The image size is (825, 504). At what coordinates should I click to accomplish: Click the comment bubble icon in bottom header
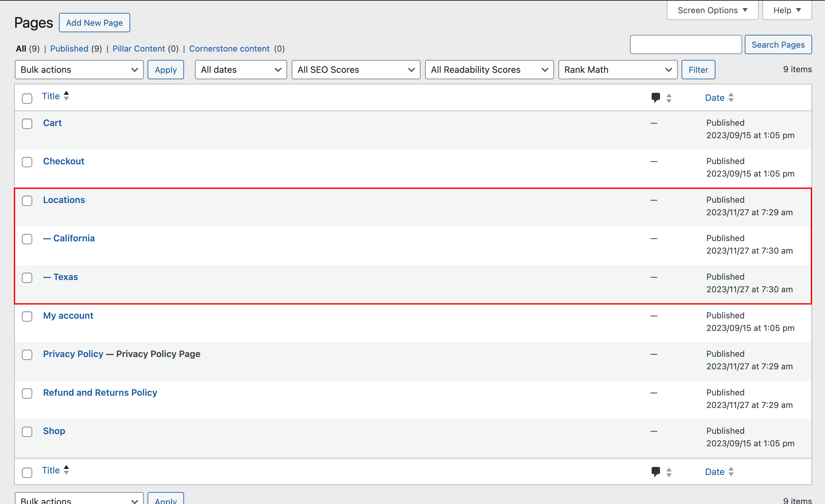click(655, 471)
